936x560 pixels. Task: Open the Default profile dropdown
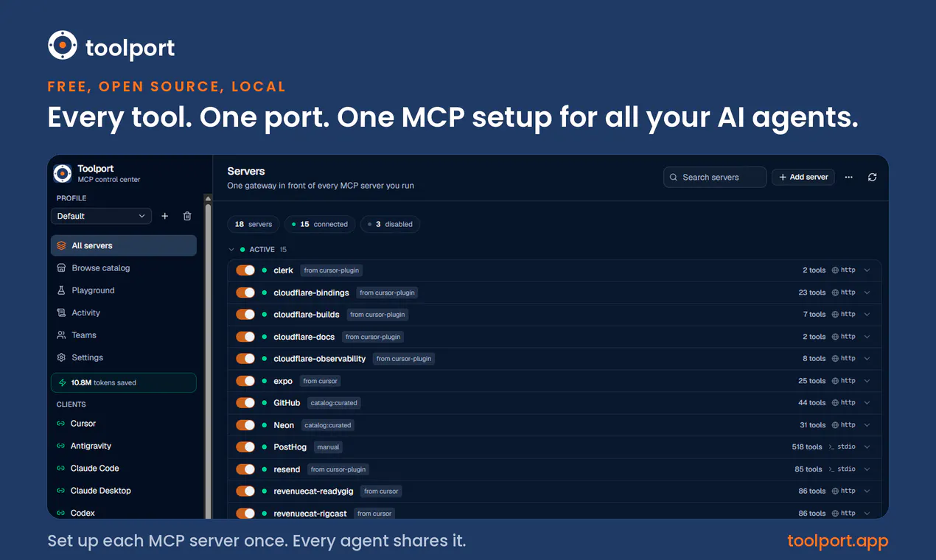[101, 216]
